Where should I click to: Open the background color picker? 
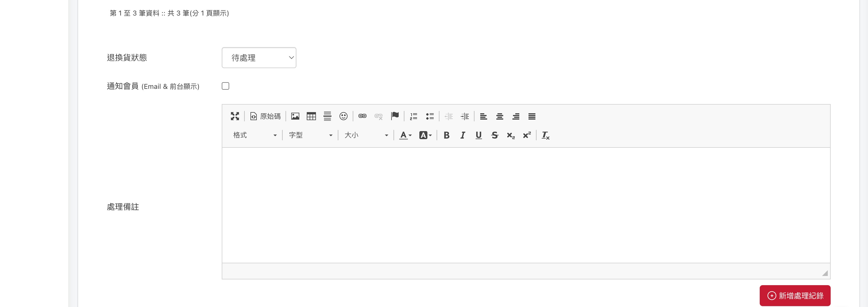point(425,135)
